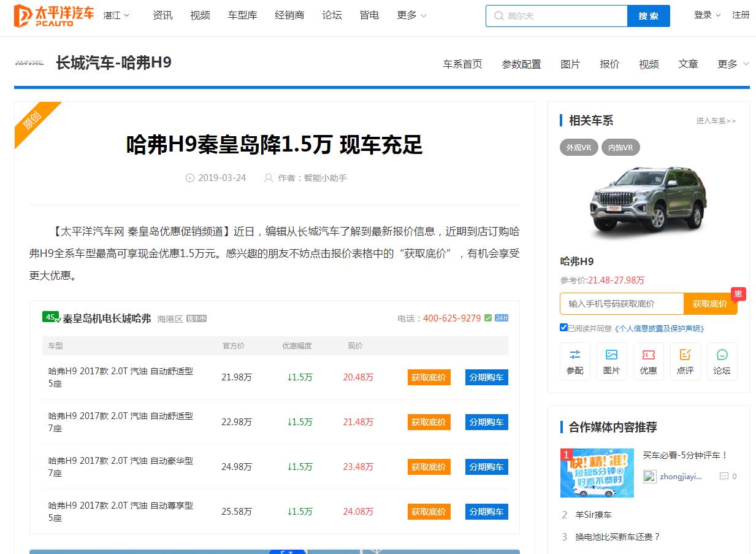Open the 视频 top menu item

[200, 15]
